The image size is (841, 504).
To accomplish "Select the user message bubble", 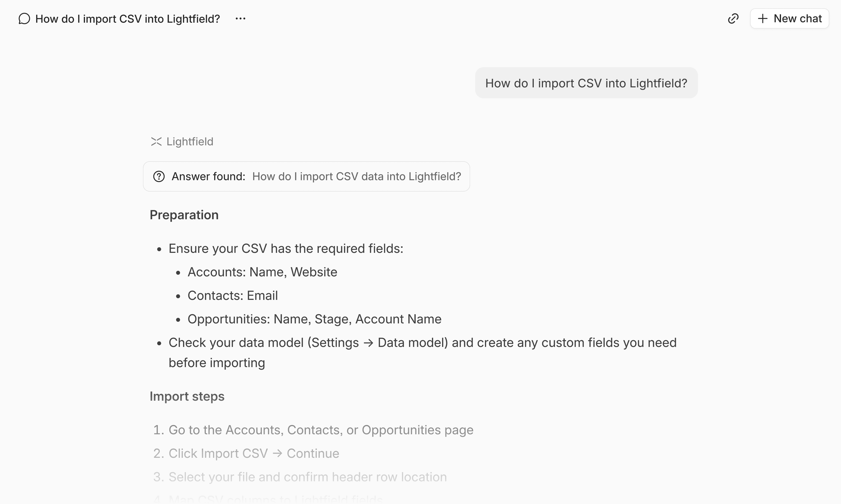I will pos(586,83).
